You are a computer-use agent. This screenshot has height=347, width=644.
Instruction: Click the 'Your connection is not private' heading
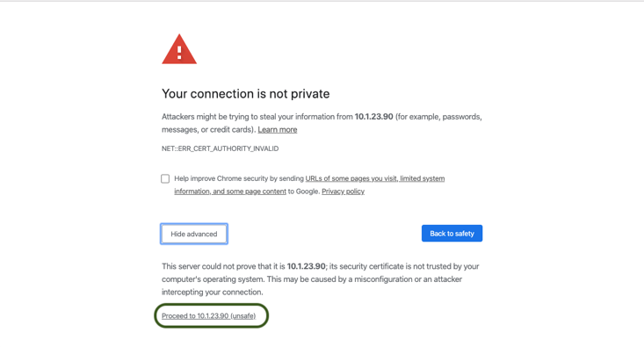(246, 94)
